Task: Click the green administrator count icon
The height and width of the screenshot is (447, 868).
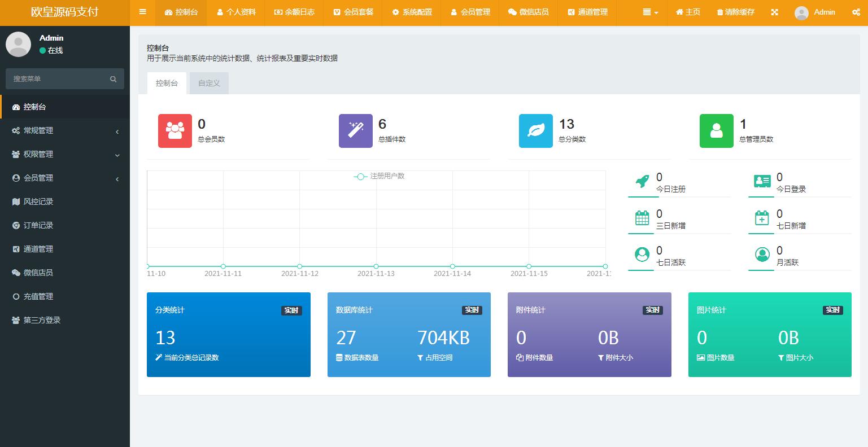Action: click(x=716, y=131)
